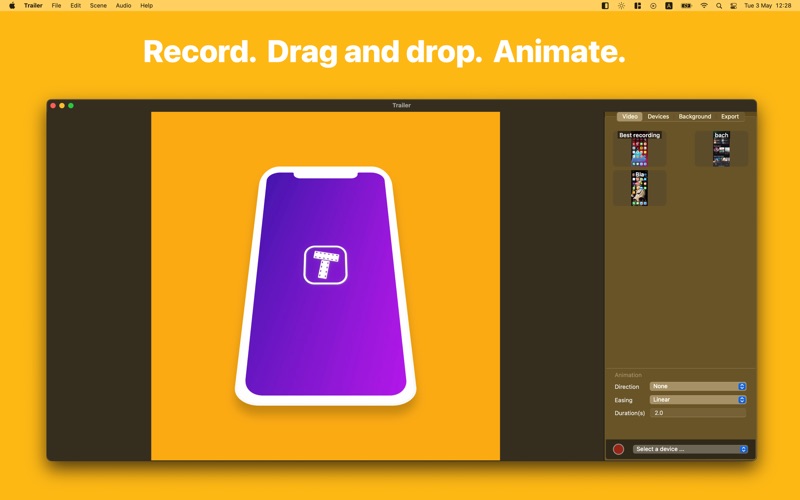This screenshot has height=500, width=800.
Task: Click the battery status icon
Action: click(686, 6)
